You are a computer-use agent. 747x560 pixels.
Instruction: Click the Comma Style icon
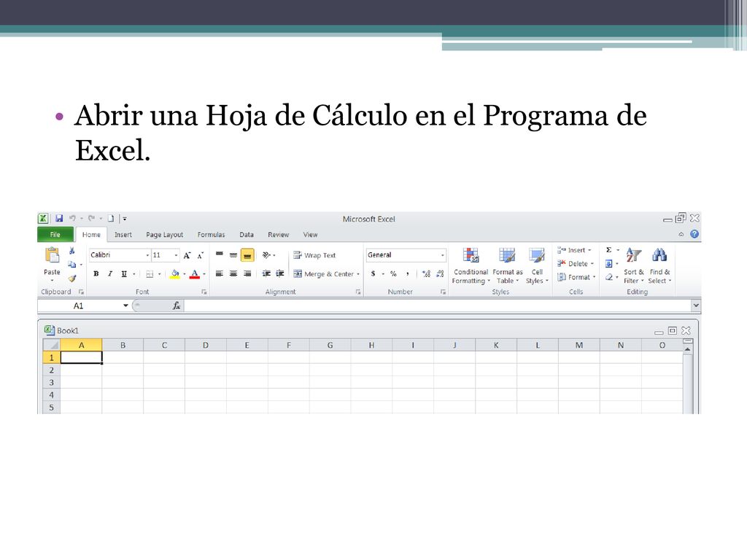[x=407, y=274]
